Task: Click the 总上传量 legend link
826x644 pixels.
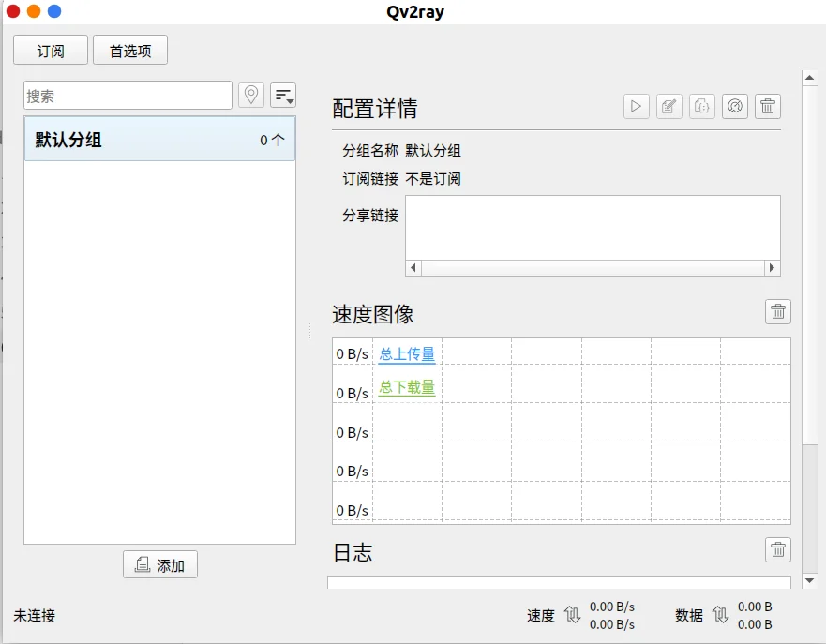Action: tap(407, 353)
